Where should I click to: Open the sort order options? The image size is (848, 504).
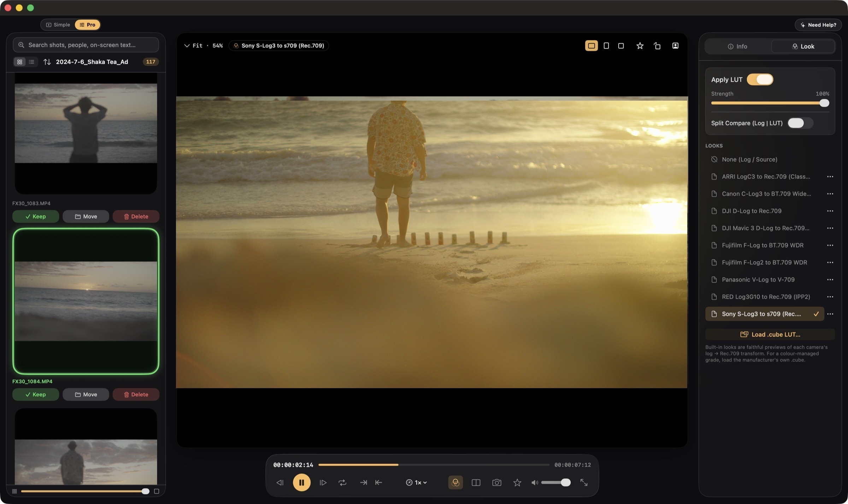pos(47,62)
